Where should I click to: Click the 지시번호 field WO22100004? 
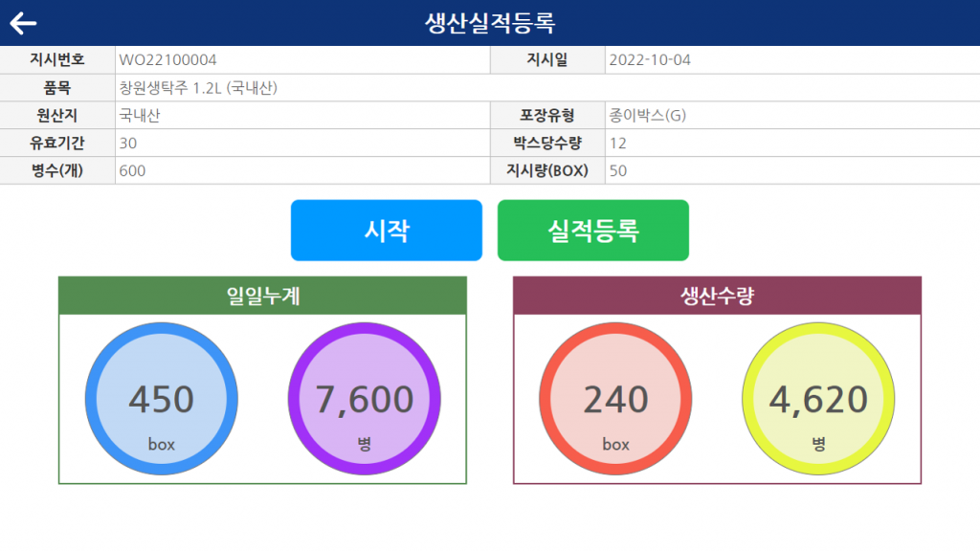pos(302,60)
